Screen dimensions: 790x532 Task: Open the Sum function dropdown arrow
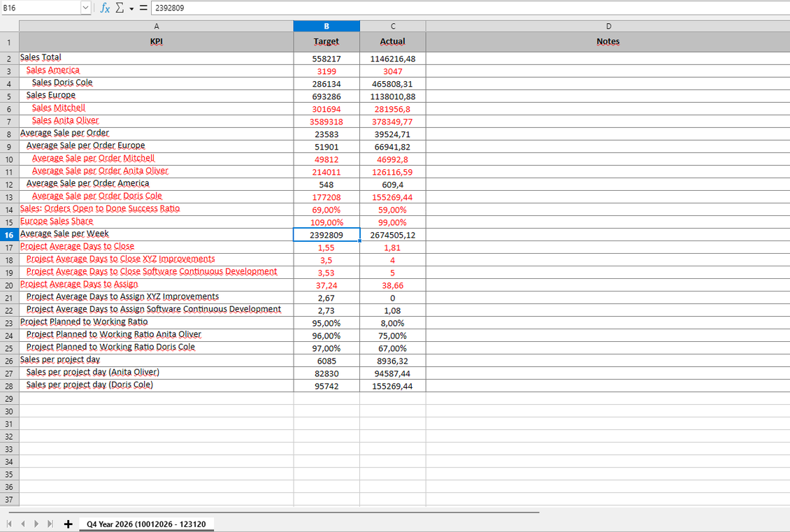pyautogui.click(x=131, y=8)
